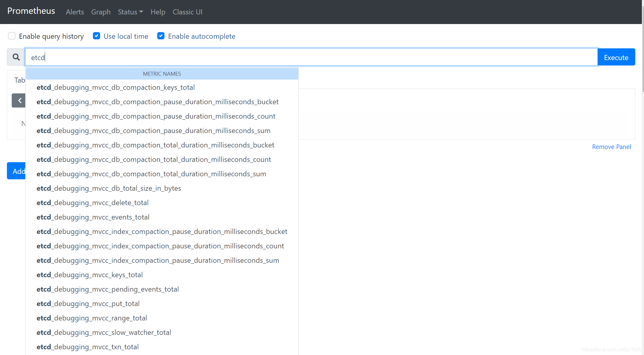The width and height of the screenshot is (644, 355).
Task: Select etcd_debugging_mvcc_range_total suggestion
Action: (162, 318)
